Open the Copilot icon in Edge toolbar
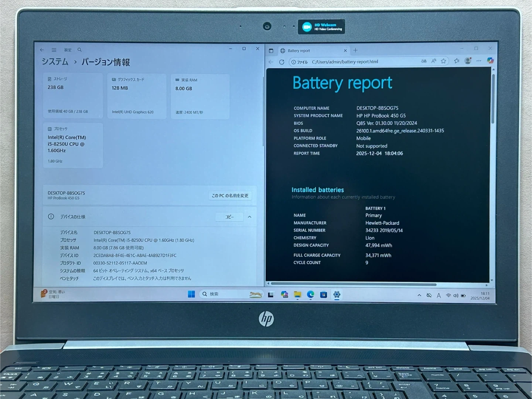 click(490, 61)
